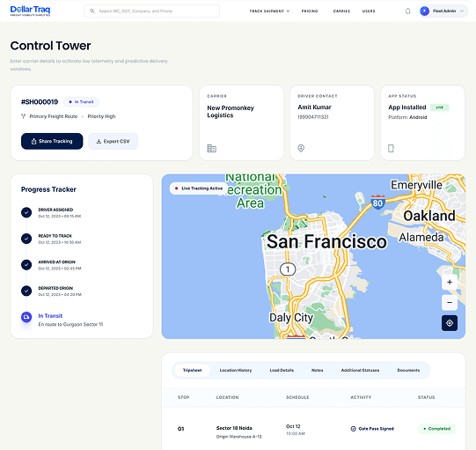The height and width of the screenshot is (450, 476).
Task: Click the In Transit progress step icon
Action: (26, 317)
